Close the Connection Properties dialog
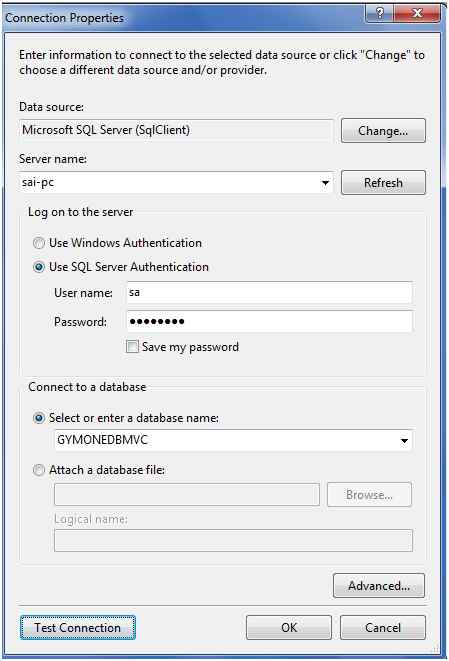Image resolution: width=449 pixels, height=661 pixels. click(x=417, y=13)
